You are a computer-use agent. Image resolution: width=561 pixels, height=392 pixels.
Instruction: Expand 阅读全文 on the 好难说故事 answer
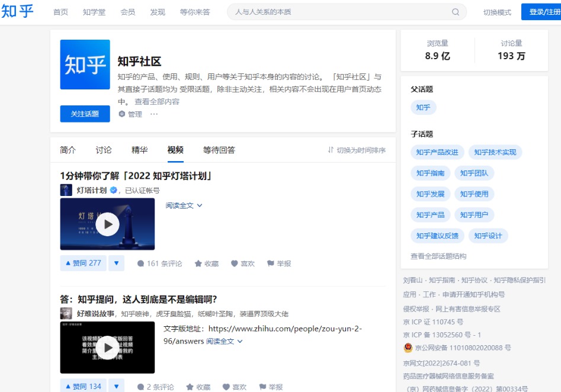point(225,341)
